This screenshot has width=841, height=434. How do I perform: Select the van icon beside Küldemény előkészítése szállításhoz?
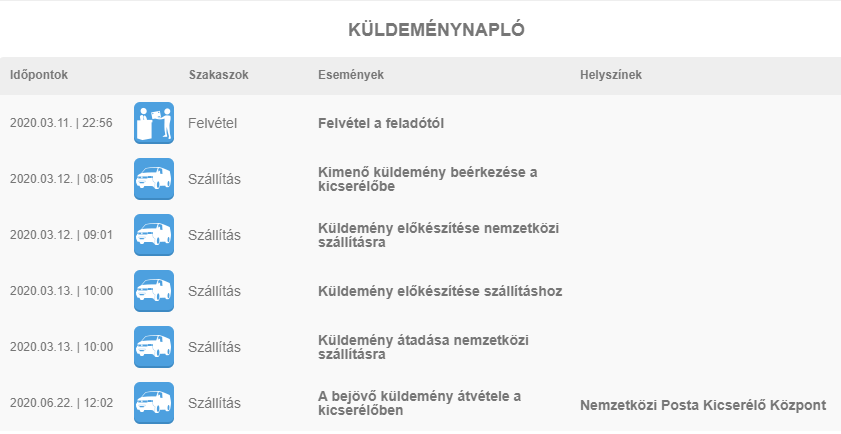click(154, 291)
